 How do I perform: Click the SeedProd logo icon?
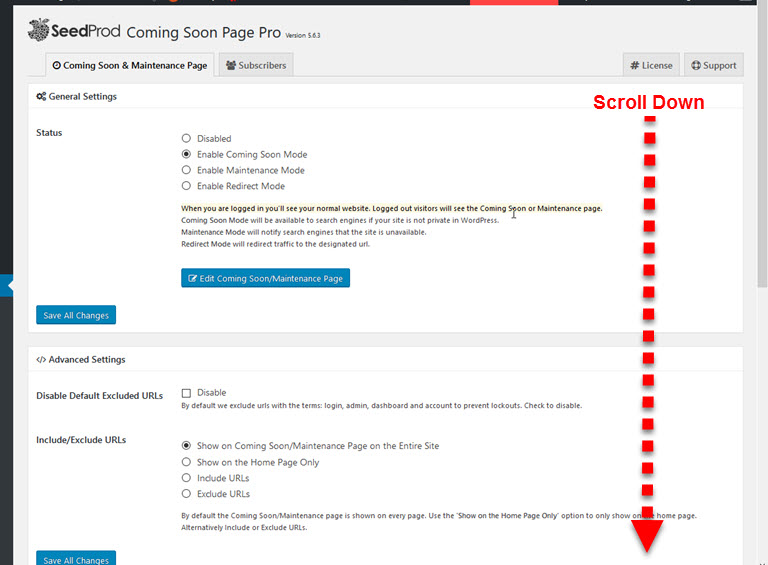point(38,30)
